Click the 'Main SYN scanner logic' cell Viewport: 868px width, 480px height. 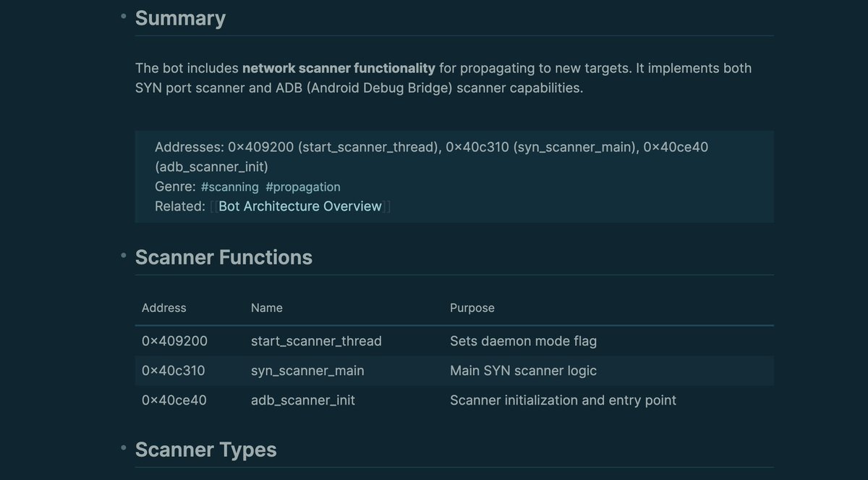(x=523, y=371)
